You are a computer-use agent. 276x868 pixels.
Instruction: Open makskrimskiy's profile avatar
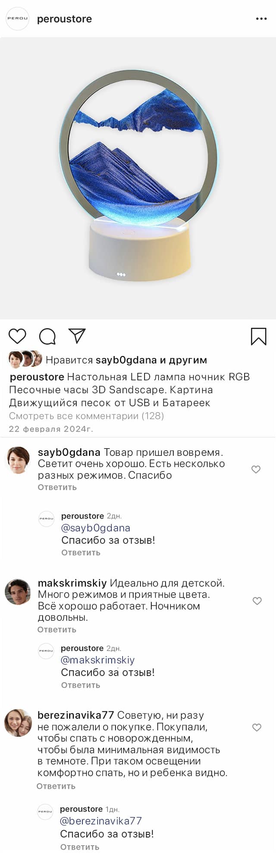pos(18,592)
